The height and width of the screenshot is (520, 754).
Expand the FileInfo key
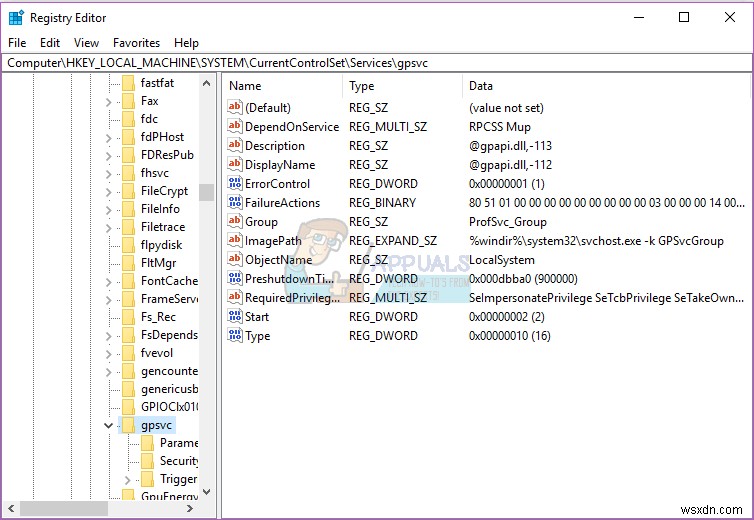coord(108,210)
